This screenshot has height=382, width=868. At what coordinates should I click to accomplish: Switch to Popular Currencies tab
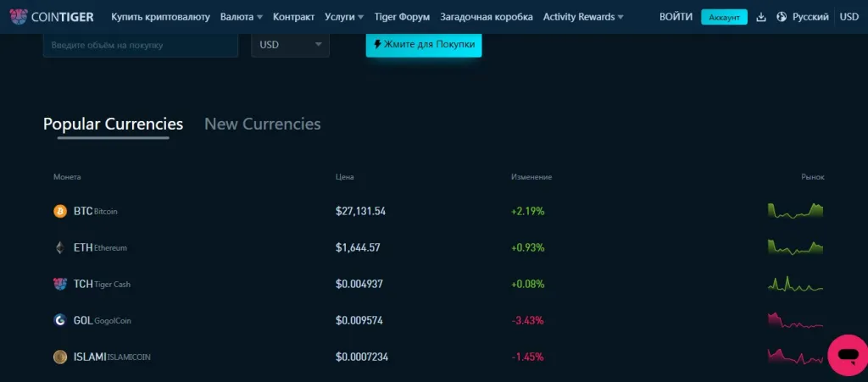[x=113, y=124]
